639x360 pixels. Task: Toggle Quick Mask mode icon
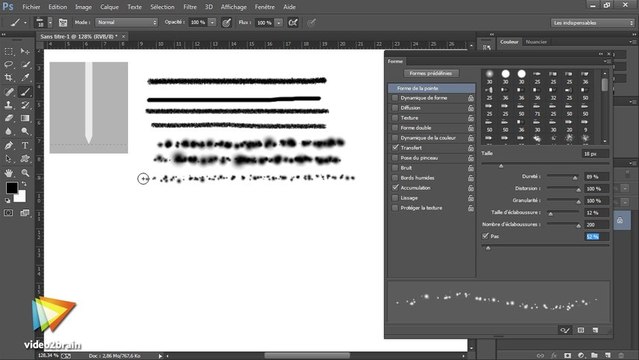[9, 213]
